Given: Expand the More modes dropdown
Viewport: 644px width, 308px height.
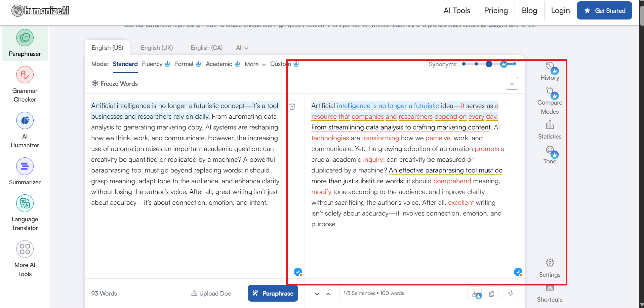Looking at the screenshot, I should click(x=255, y=64).
